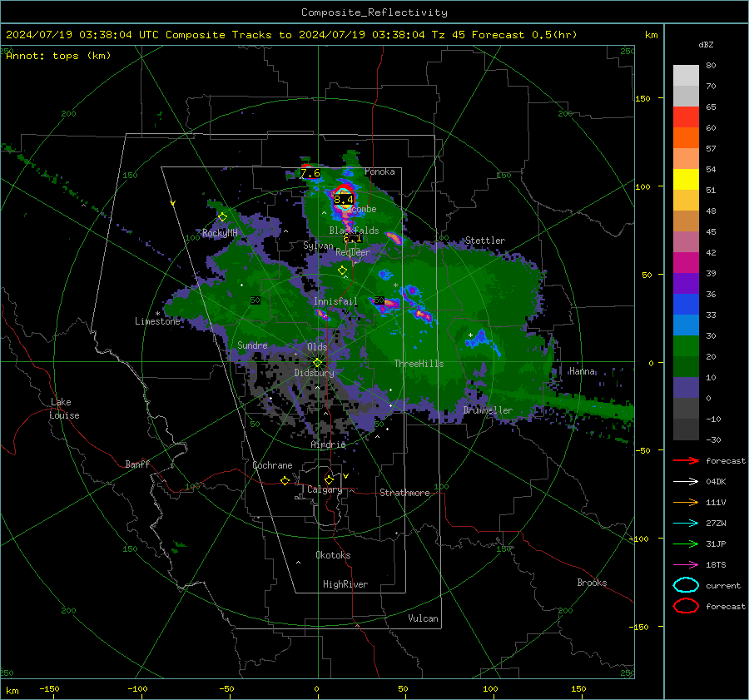The width and height of the screenshot is (749, 700).
Task: Click the white 04DK arrow icon
Action: pos(686,482)
